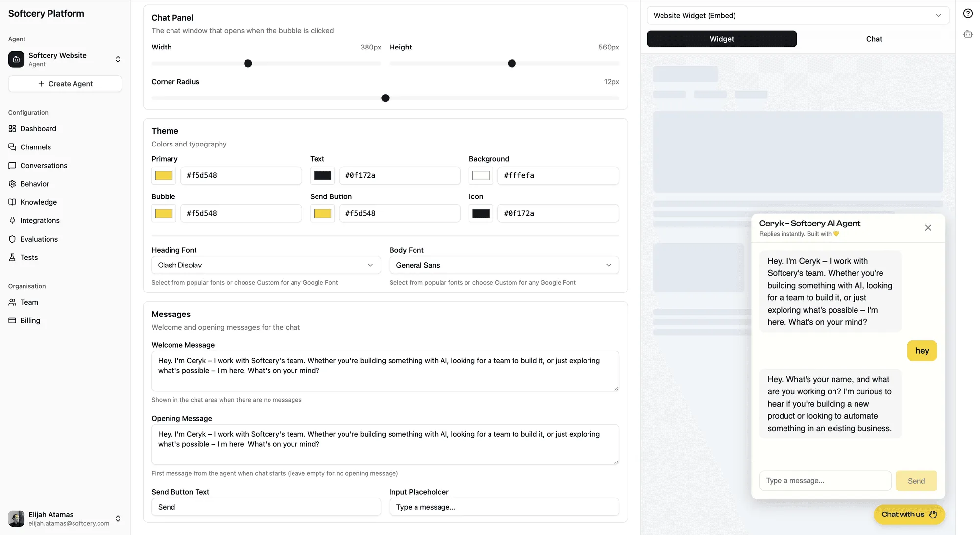
Task: Click the plus icon in Create Agent
Action: click(41, 84)
